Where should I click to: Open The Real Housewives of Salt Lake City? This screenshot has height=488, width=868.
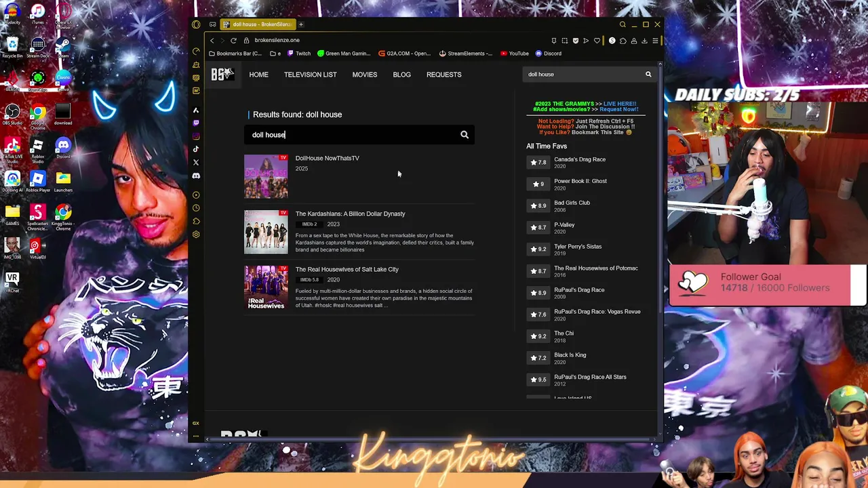pos(347,269)
